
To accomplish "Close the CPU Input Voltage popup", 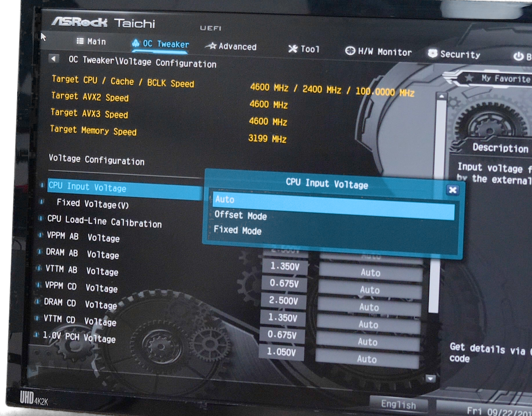I will point(452,190).
